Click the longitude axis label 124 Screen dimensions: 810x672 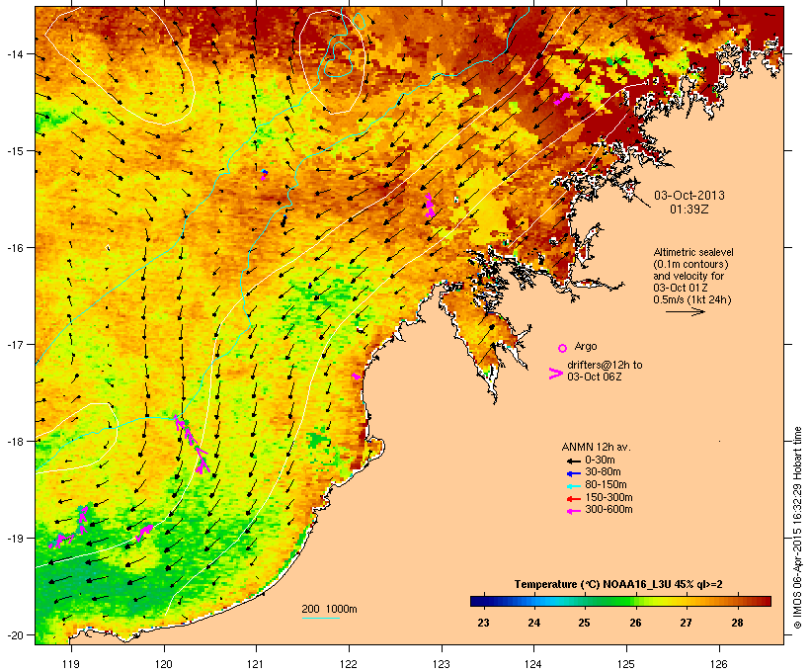533,664
